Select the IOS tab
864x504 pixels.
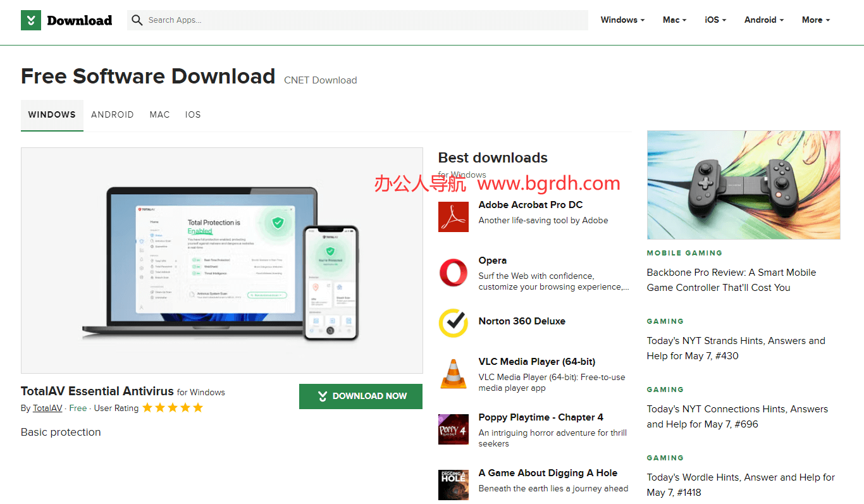[x=193, y=114]
